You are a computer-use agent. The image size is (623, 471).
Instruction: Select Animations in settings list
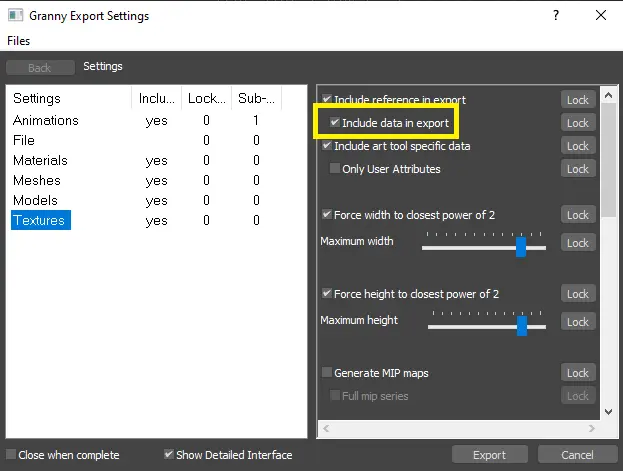click(x=46, y=120)
